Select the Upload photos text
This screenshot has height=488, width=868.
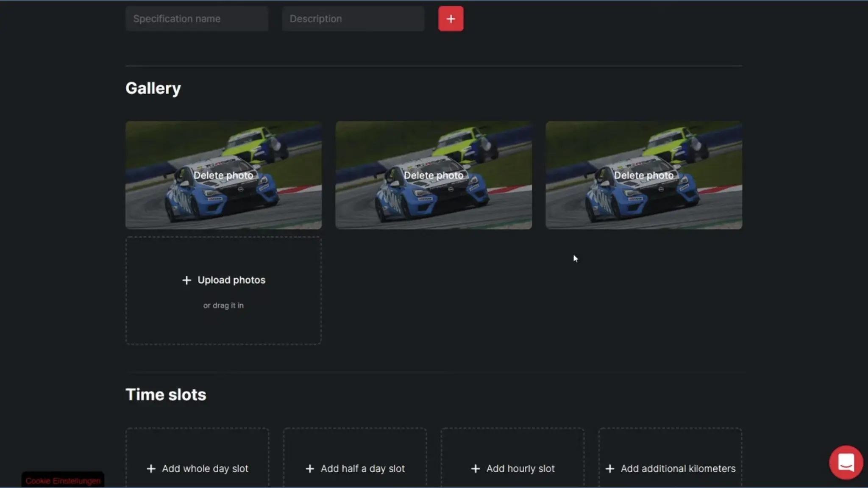(231, 280)
